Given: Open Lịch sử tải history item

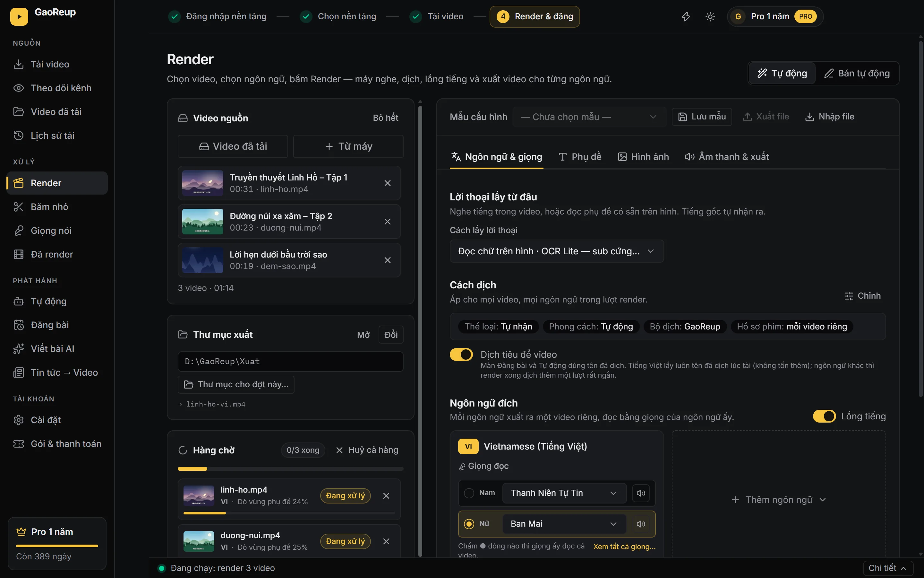Looking at the screenshot, I should click(x=57, y=135).
